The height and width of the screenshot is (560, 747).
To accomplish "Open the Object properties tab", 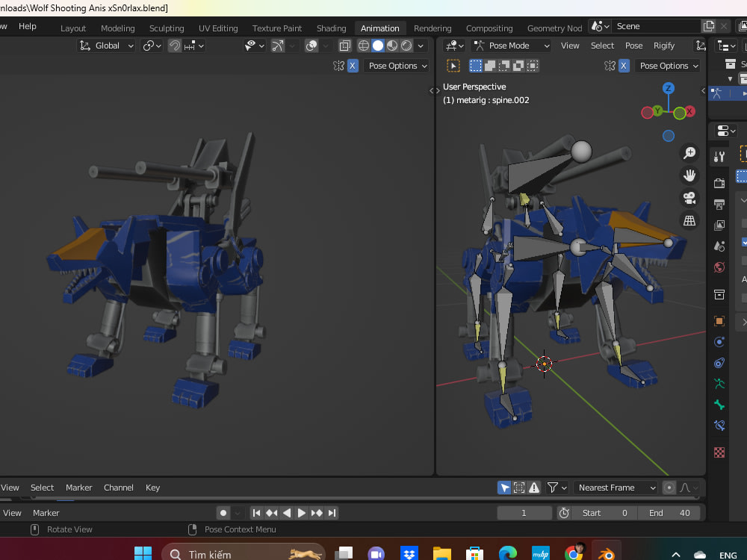I will click(719, 321).
